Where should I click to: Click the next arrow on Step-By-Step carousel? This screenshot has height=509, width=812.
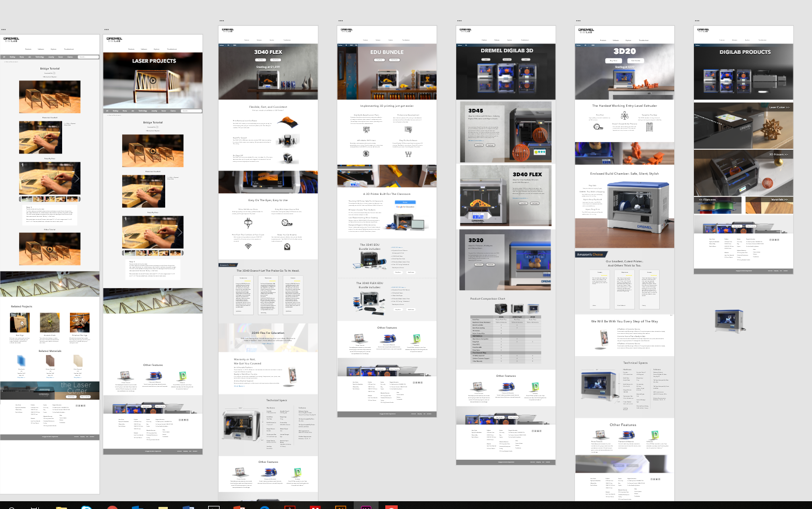coord(77,178)
